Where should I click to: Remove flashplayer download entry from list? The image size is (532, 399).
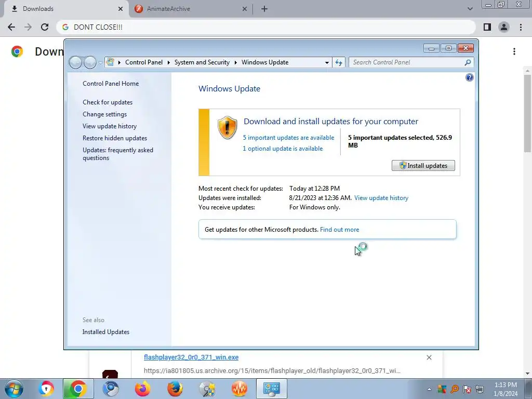429,357
